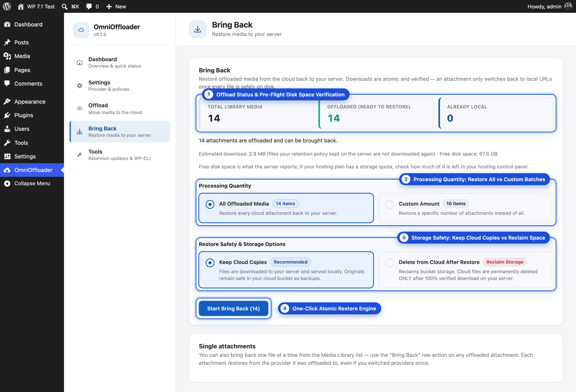Click the download icon beside Bring Back page title
The height and width of the screenshot is (392, 576).
click(x=198, y=29)
